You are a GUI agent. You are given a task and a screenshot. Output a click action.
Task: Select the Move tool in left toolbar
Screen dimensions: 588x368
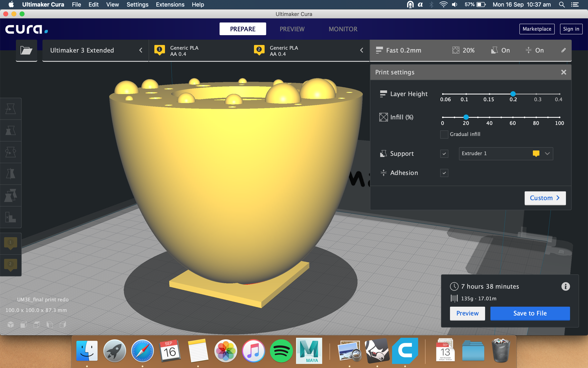pyautogui.click(x=10, y=109)
